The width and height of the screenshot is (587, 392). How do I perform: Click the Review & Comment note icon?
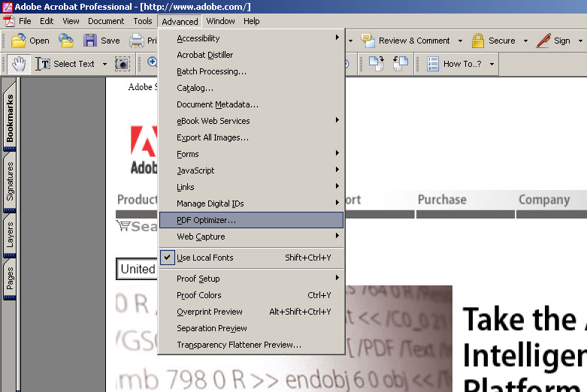pos(368,41)
